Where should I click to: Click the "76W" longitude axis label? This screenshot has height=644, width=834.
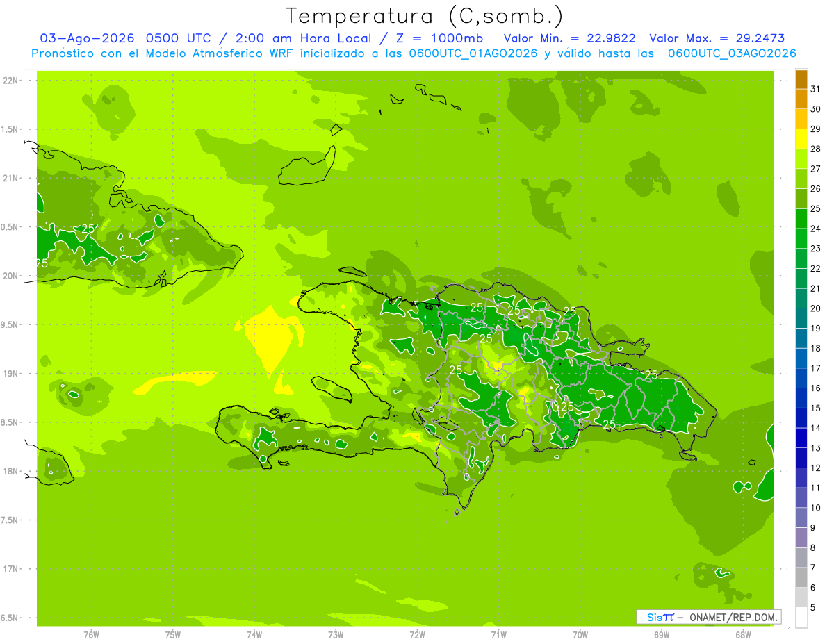[91, 635]
